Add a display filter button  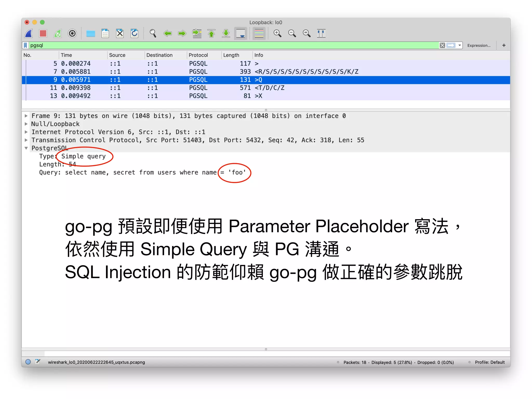click(x=504, y=45)
